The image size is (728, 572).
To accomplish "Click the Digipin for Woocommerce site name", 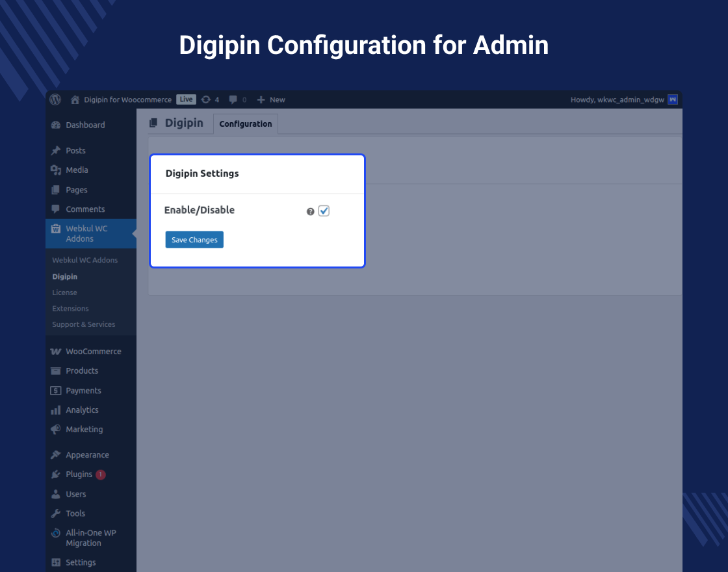I will [x=127, y=100].
